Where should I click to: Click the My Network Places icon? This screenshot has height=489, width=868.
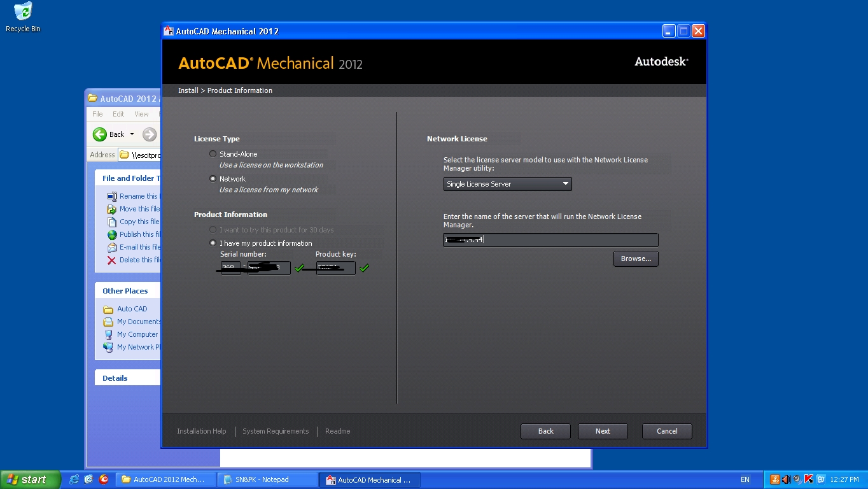coord(108,347)
